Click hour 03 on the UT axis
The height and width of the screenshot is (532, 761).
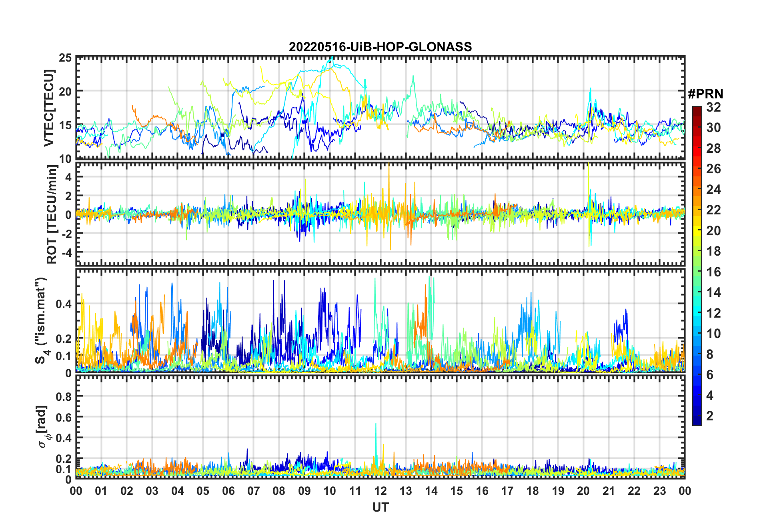152,491
